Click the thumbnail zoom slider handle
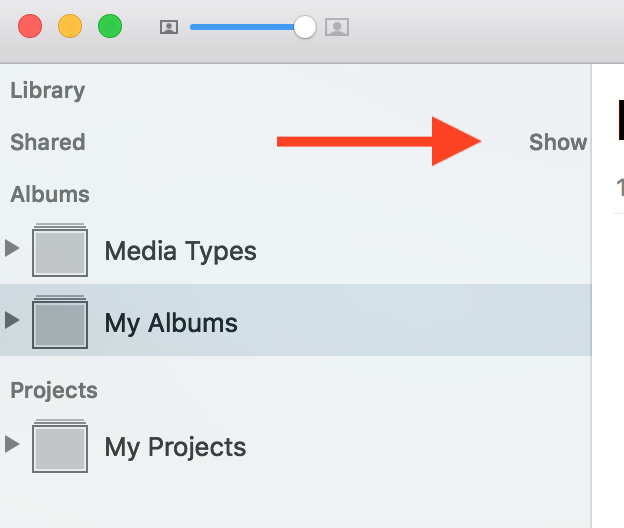 pos(305,28)
